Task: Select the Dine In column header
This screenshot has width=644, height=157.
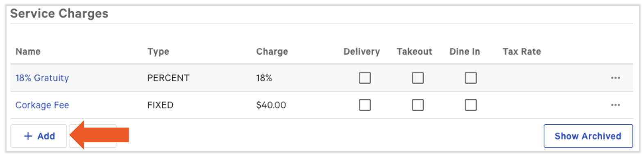Action: tap(465, 52)
